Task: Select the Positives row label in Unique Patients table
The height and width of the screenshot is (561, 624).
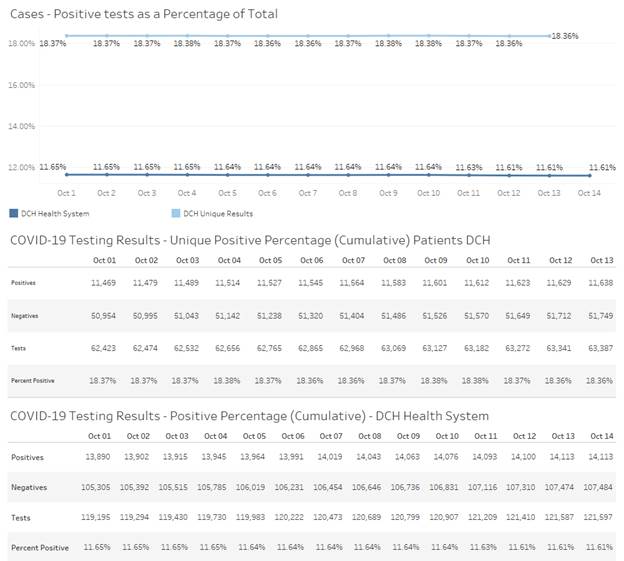Action: [x=24, y=283]
